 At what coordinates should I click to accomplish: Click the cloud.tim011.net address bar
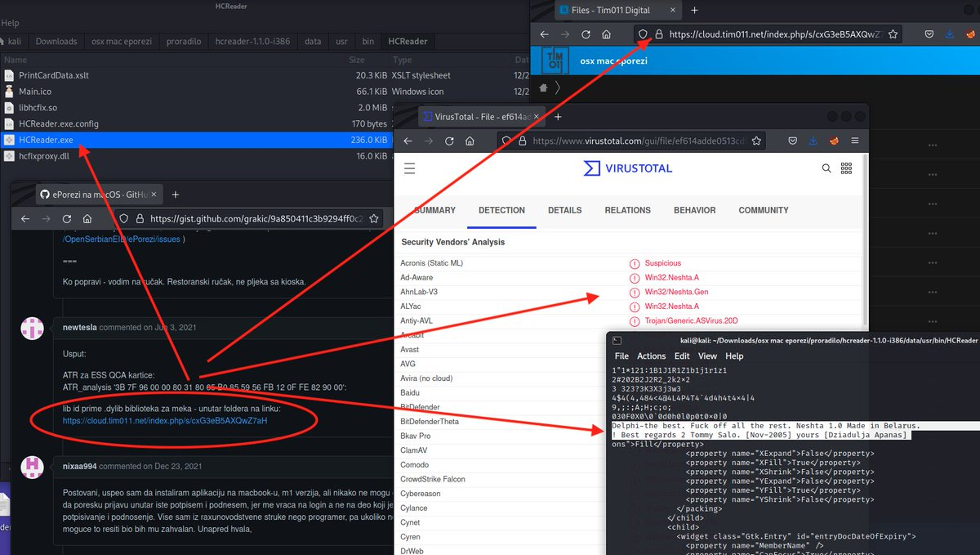coord(768,35)
